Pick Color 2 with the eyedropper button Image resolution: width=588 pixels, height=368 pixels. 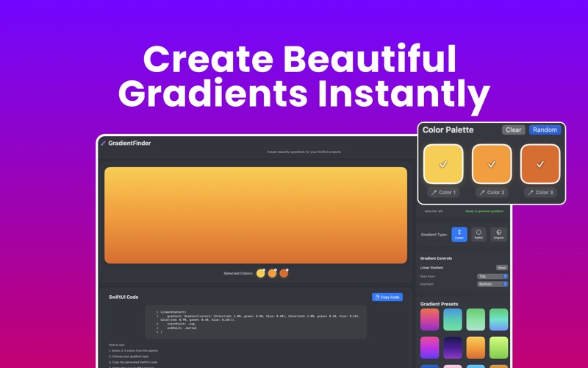point(492,192)
